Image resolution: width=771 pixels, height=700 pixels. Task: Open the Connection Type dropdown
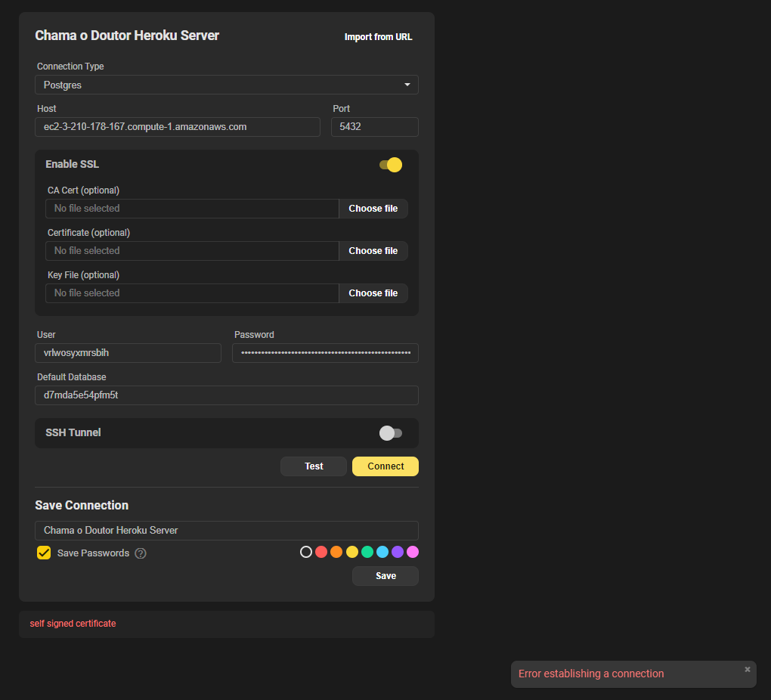point(227,85)
